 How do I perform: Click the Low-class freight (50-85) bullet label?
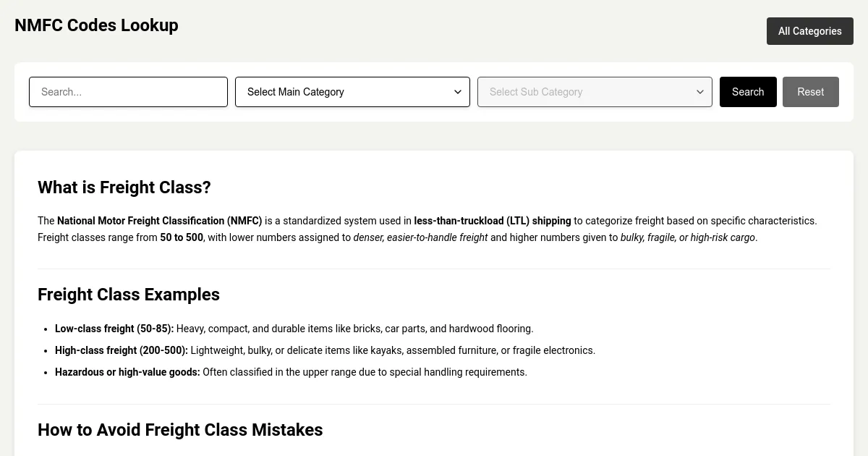114,329
